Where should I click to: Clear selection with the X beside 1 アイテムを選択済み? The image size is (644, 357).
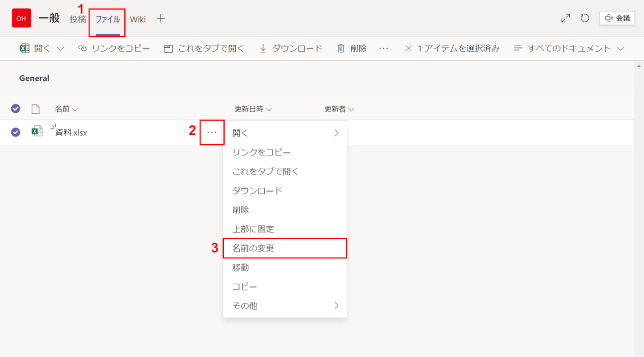408,49
